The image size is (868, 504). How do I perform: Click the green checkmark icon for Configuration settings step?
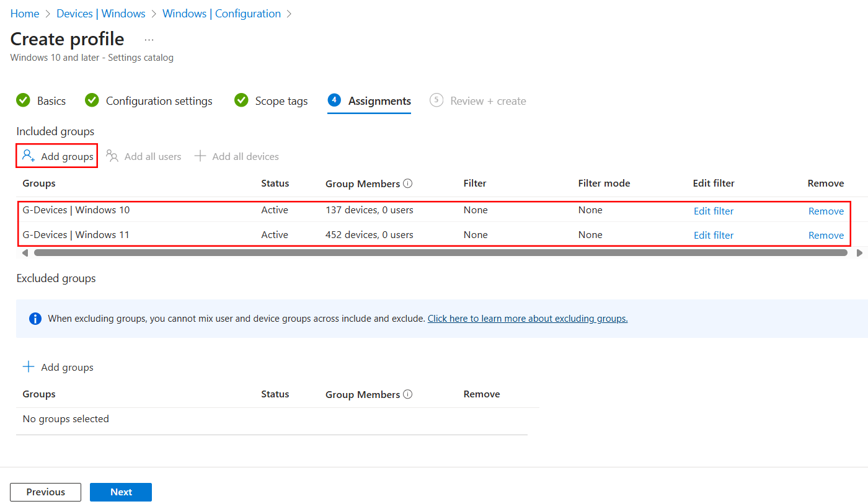coord(92,100)
